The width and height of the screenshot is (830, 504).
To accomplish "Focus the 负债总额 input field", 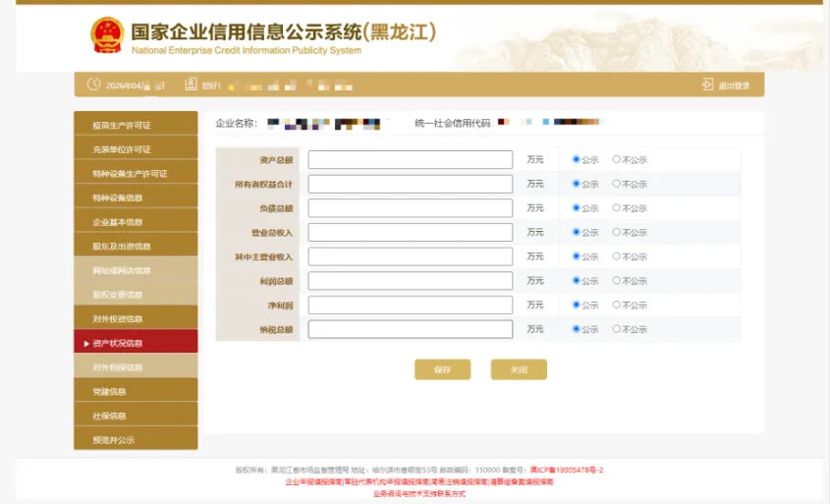I will tap(411, 208).
